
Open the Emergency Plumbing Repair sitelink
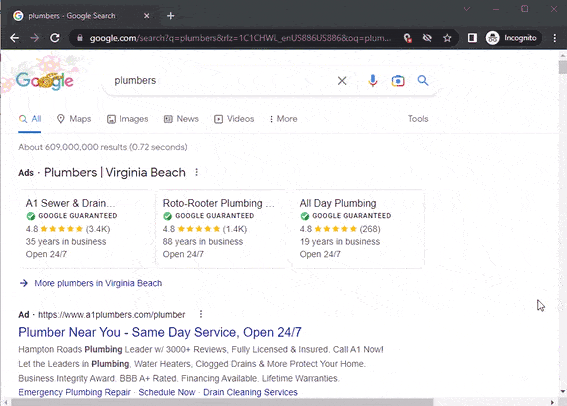[x=74, y=392]
